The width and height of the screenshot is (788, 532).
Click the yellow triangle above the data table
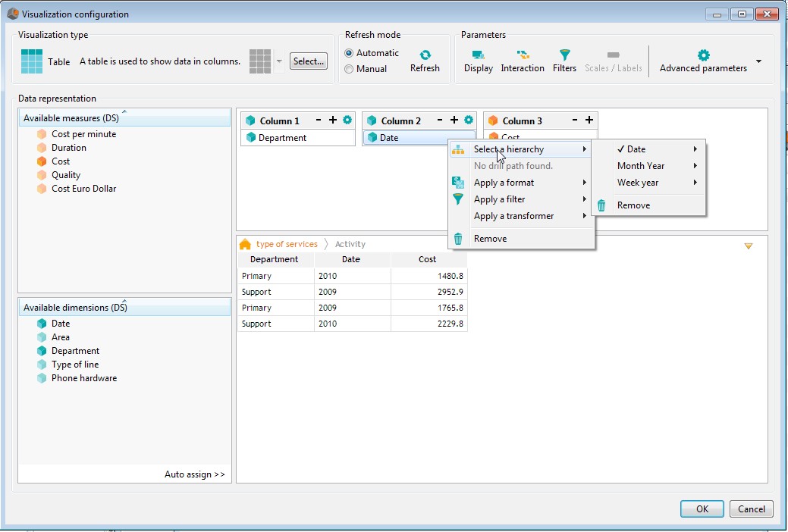click(749, 246)
